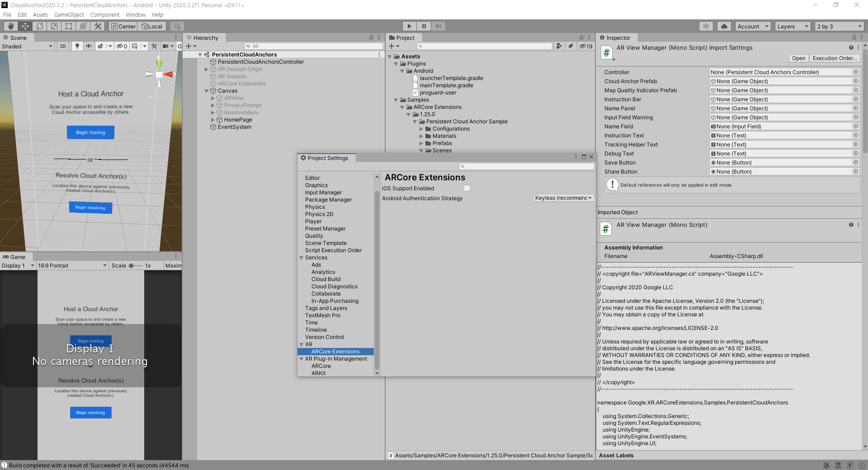Viewport: 868px width, 470px height.
Task: Select the combined Transform tool
Action: pyautogui.click(x=83, y=26)
